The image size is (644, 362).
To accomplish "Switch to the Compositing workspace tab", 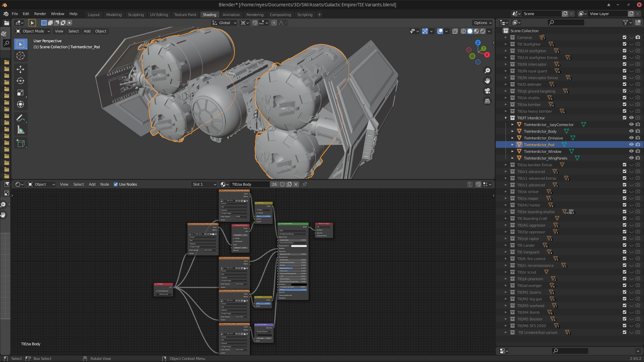I will point(280,15).
